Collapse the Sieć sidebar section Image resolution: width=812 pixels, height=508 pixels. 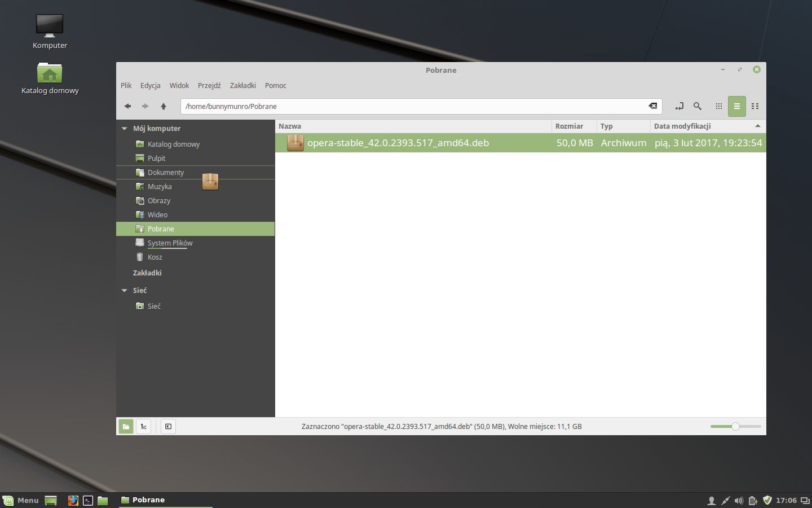[125, 291]
